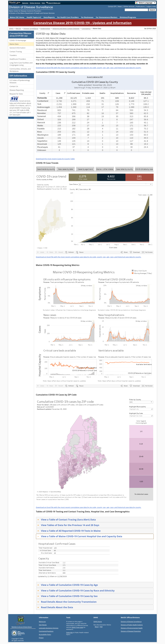Image resolution: width=165 pixels, height=644 pixels.
Task: Share the case trend dashboard
Action: click(124, 252)
